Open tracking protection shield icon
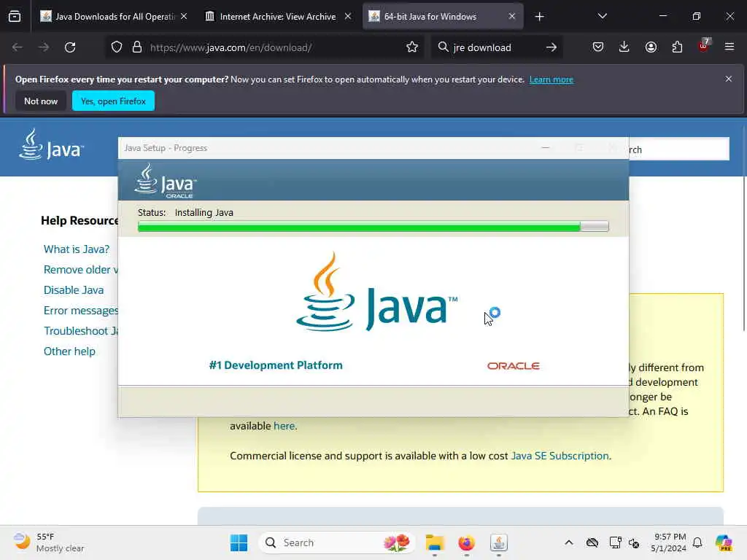 pos(117,47)
